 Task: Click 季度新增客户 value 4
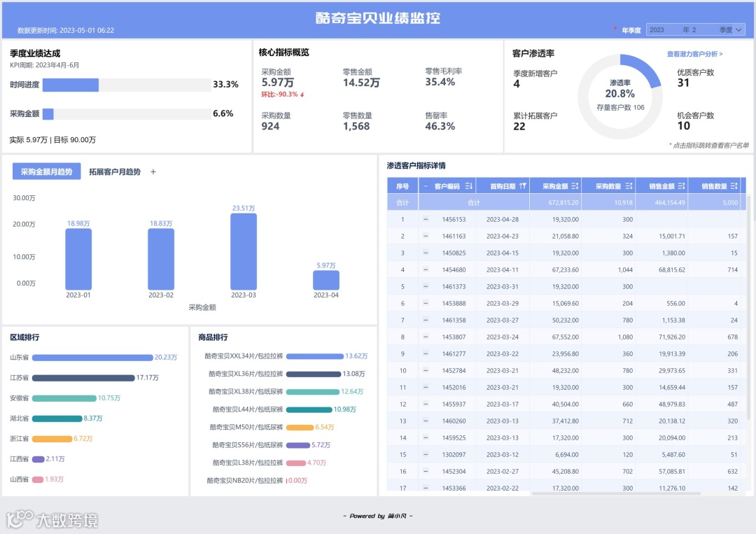[517, 84]
